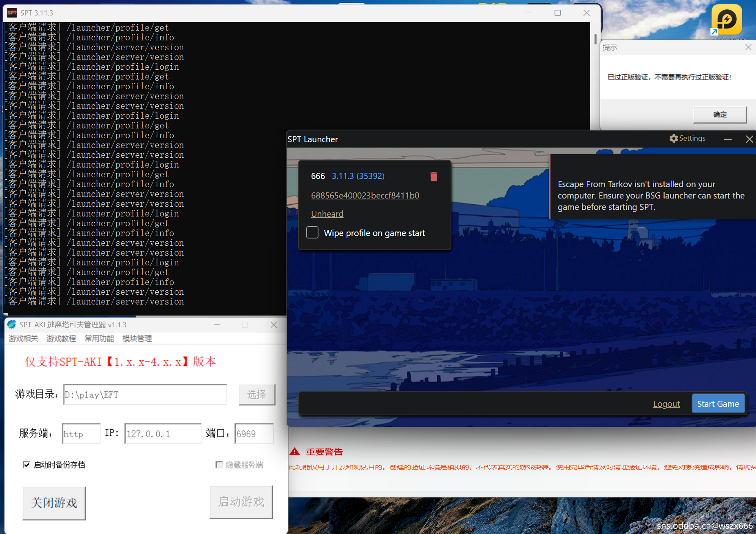This screenshot has width=756, height=534.
Task: Click the Start Game button
Action: point(718,404)
